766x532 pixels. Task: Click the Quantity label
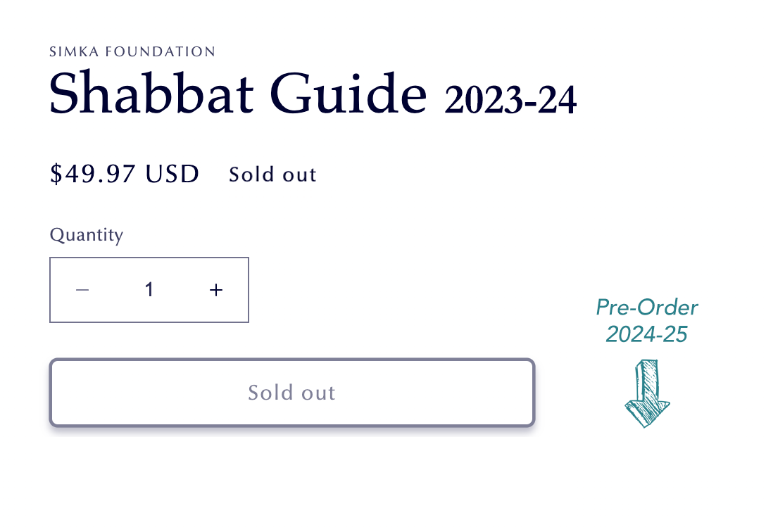pyautogui.click(x=87, y=234)
